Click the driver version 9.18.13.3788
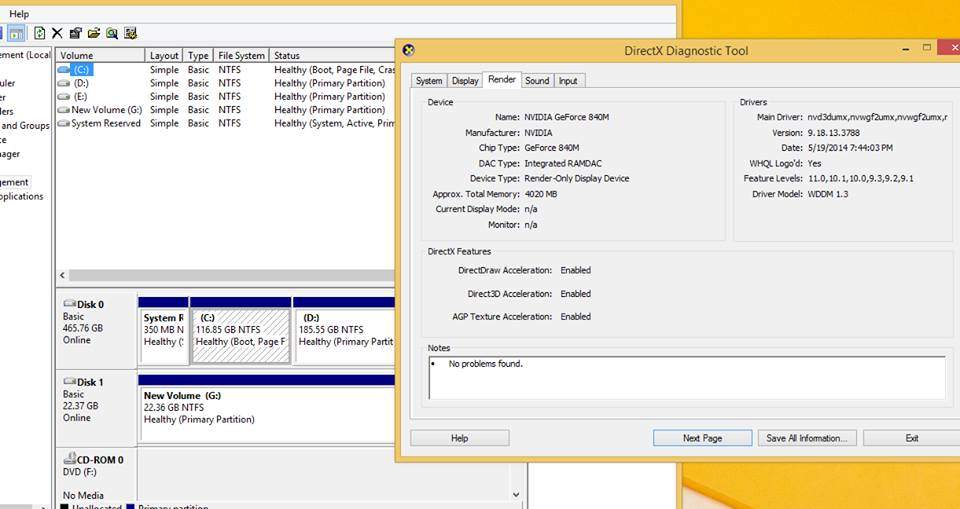960x509 pixels. point(833,133)
